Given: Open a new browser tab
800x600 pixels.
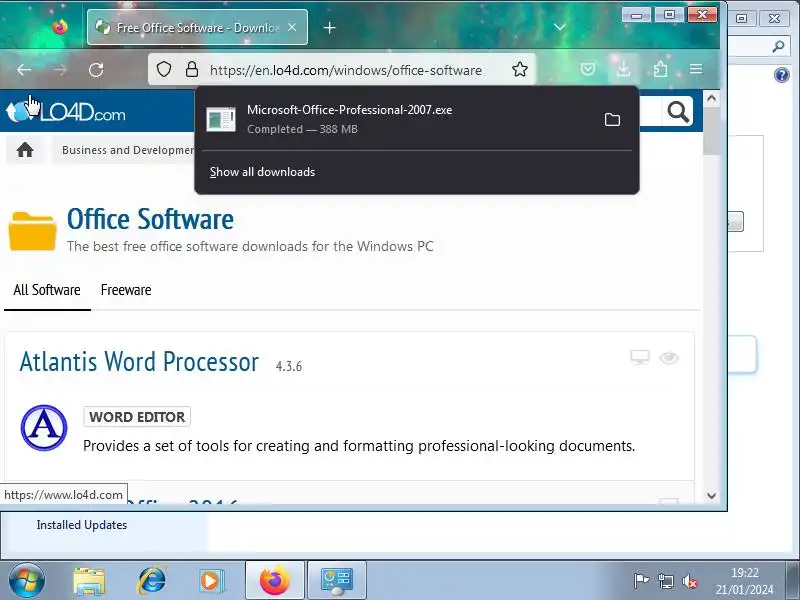Looking at the screenshot, I should [x=330, y=28].
